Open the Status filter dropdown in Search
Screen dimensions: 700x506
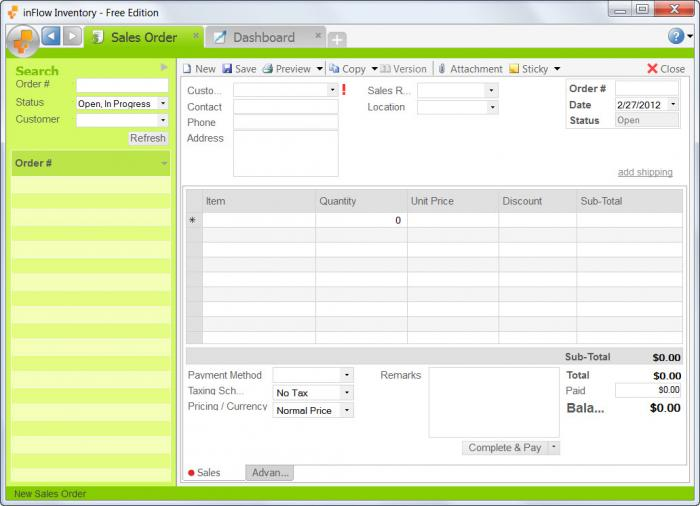(163, 103)
